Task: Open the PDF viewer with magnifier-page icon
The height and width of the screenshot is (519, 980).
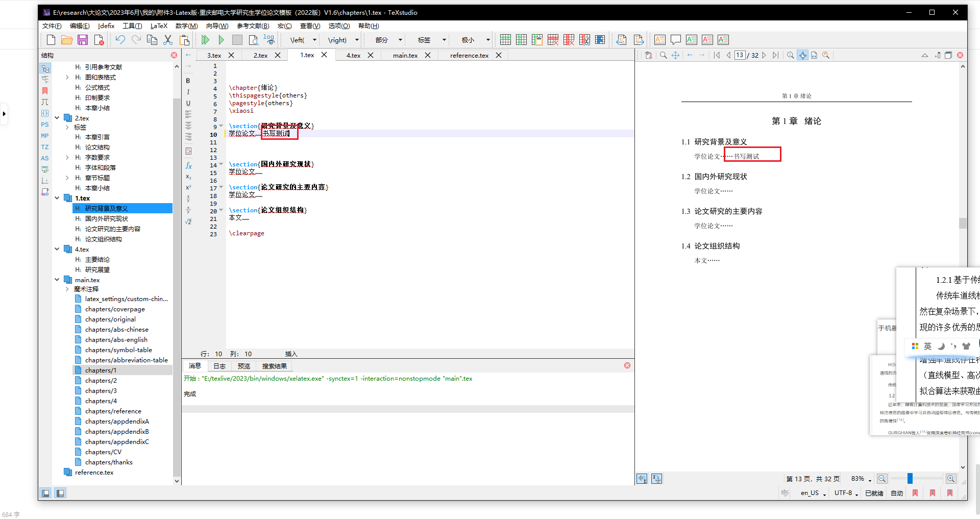Action: click(x=253, y=40)
